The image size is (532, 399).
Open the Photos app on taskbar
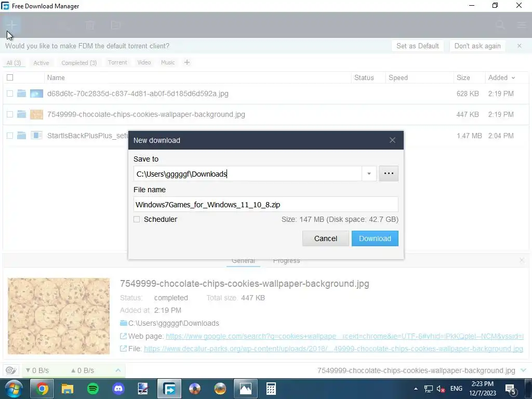245,389
